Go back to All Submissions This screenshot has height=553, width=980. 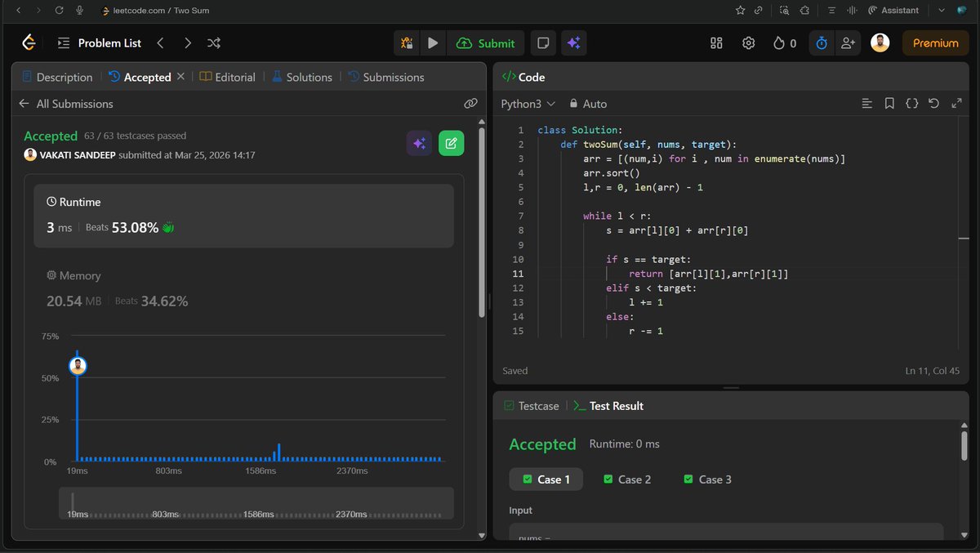65,104
